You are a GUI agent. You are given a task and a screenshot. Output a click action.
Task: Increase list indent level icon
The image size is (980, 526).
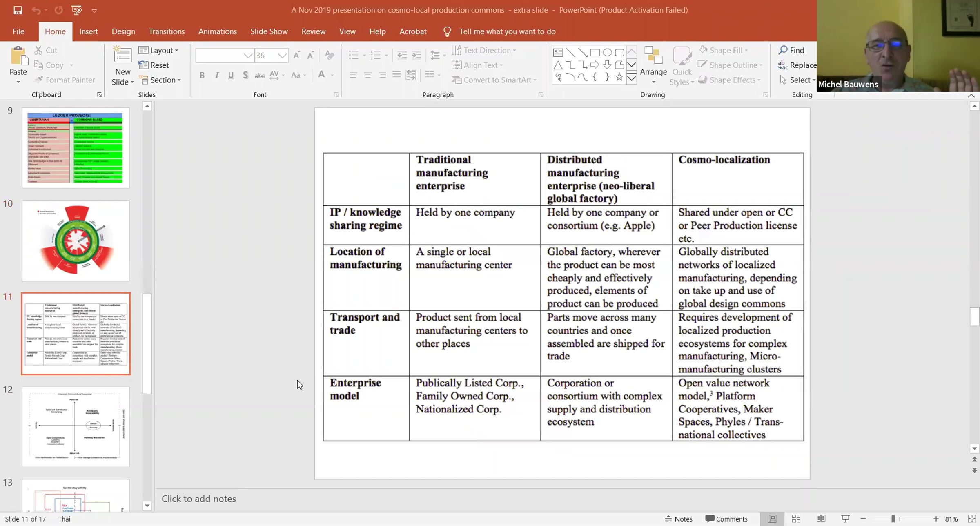tap(416, 55)
